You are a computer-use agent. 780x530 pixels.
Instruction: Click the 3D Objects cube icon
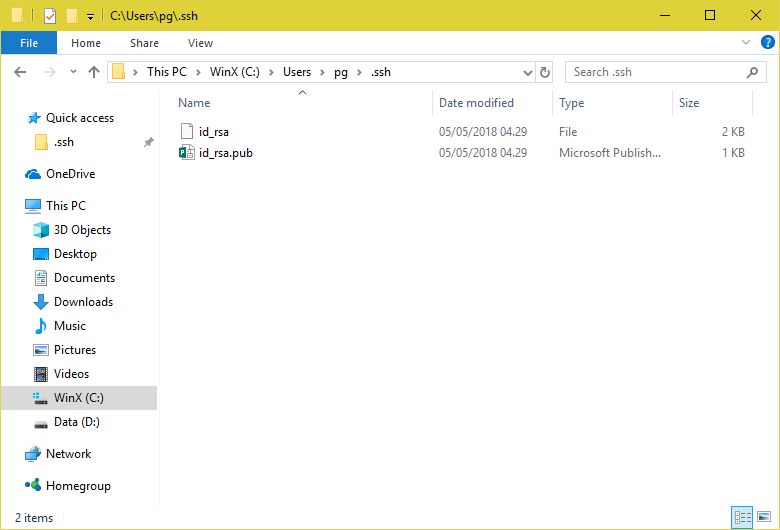pos(41,229)
